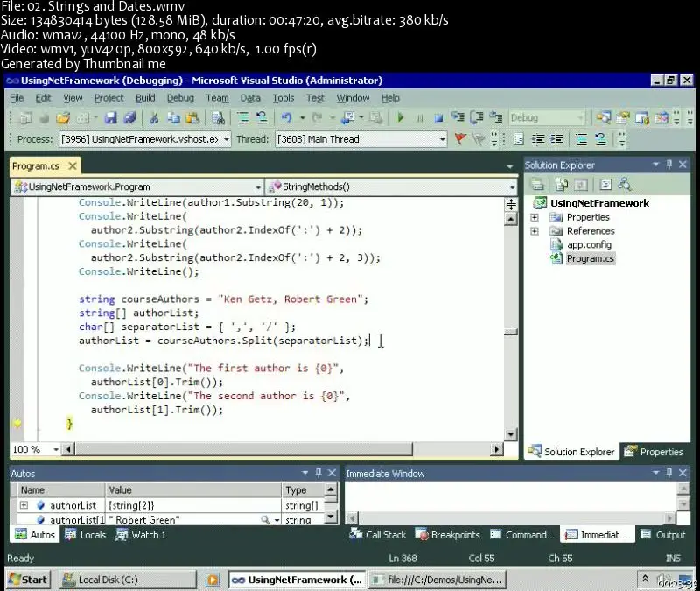Open the Process dropdown
Image resolution: width=700 pixels, height=591 pixels.
[227, 139]
